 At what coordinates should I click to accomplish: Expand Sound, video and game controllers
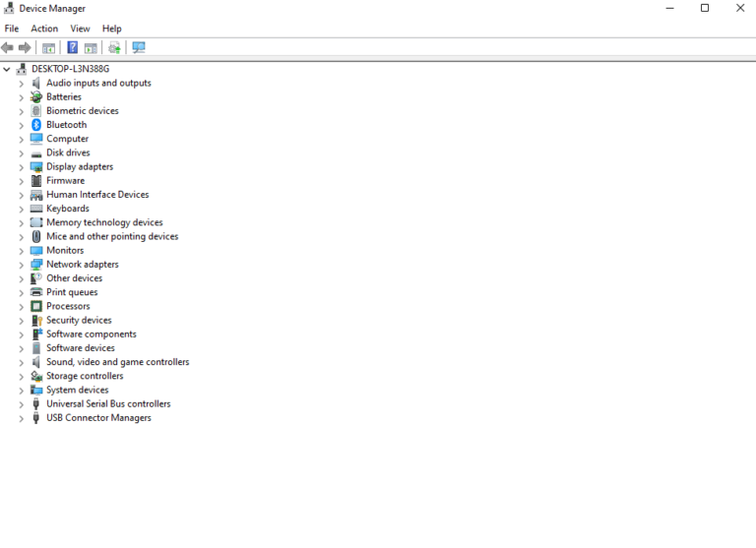pyautogui.click(x=21, y=363)
